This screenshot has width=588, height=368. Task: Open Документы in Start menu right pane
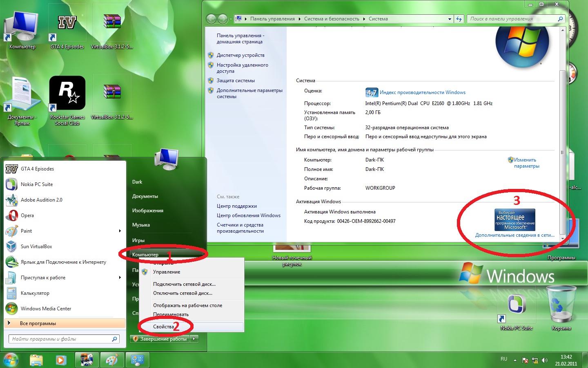[145, 196]
